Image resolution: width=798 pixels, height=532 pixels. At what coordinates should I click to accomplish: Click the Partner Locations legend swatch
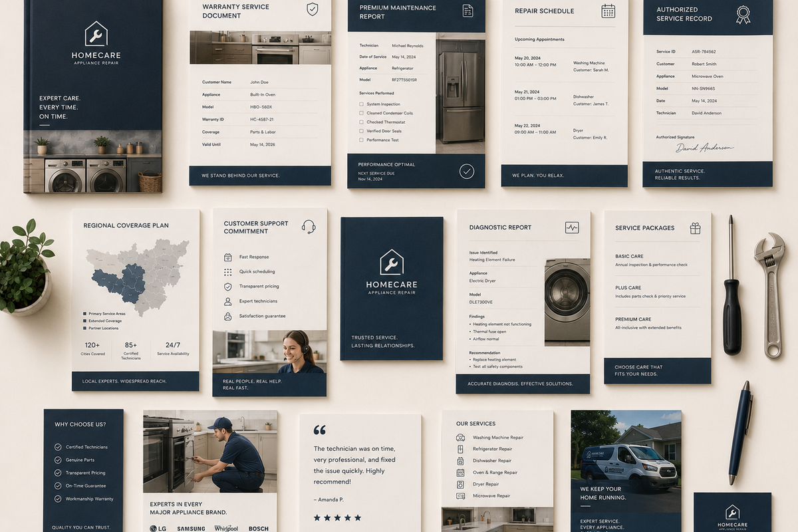tap(84, 329)
